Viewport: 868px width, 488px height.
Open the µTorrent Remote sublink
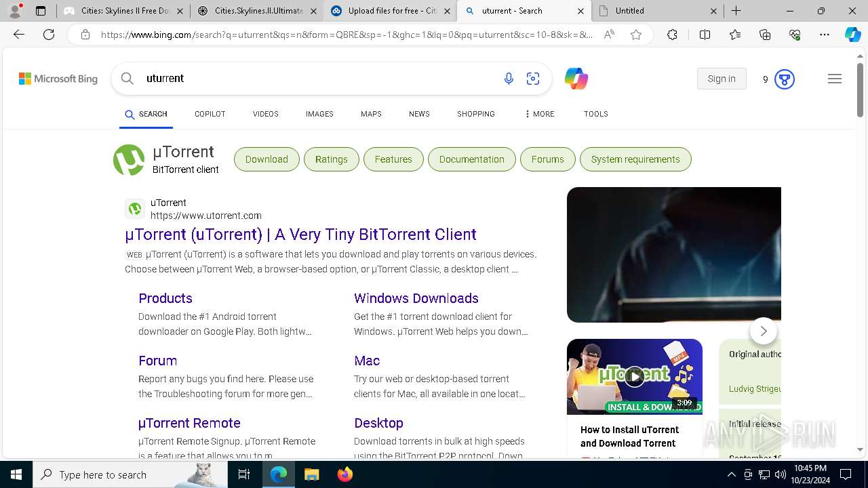[189, 423]
